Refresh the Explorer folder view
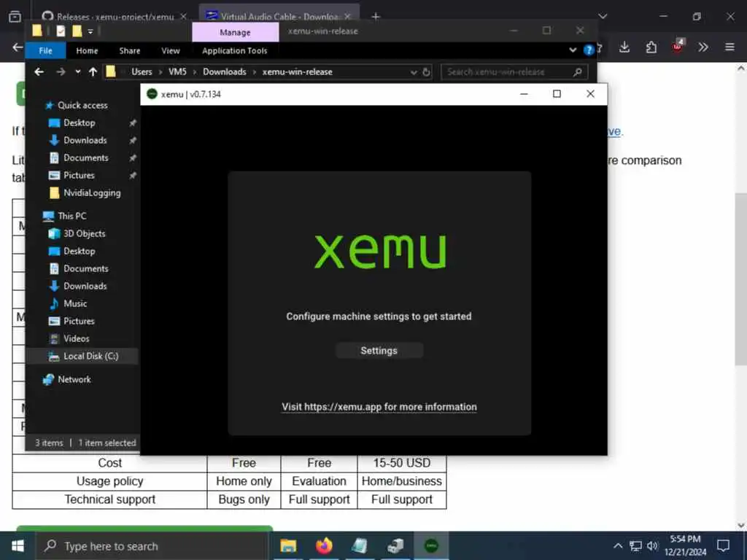 pos(426,72)
